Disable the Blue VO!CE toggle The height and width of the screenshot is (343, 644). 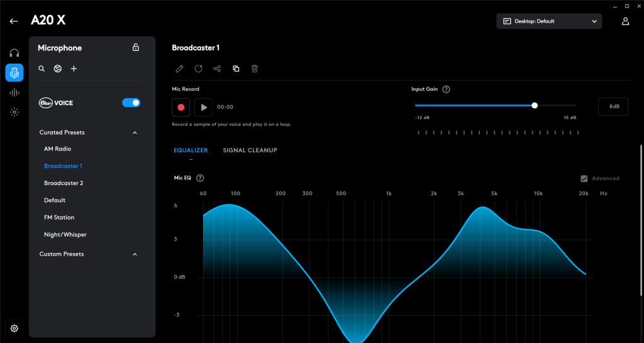(x=131, y=102)
